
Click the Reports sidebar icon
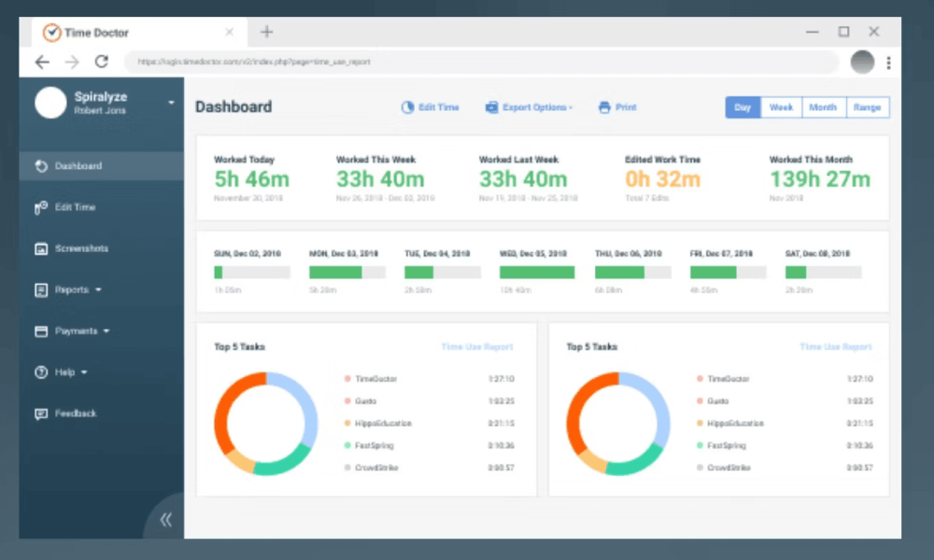point(41,290)
